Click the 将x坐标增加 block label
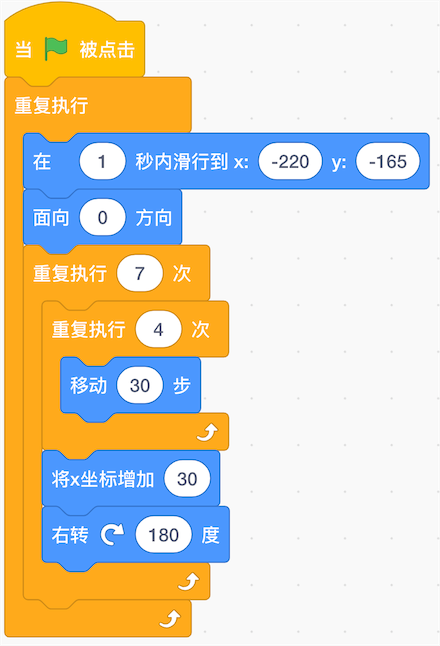The height and width of the screenshot is (646, 440). pos(103,479)
